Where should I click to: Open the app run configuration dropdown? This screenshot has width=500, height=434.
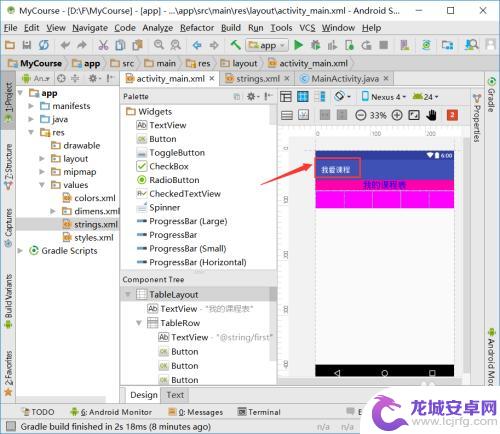click(267, 45)
